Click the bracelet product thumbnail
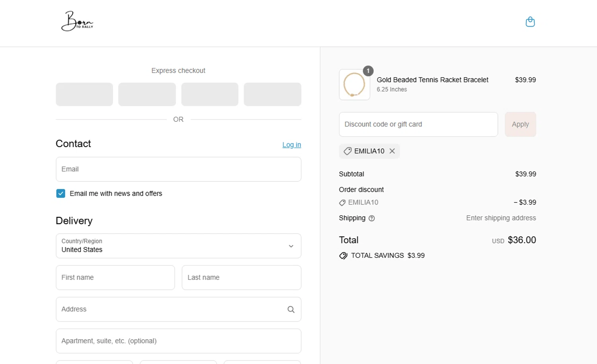 tap(354, 84)
